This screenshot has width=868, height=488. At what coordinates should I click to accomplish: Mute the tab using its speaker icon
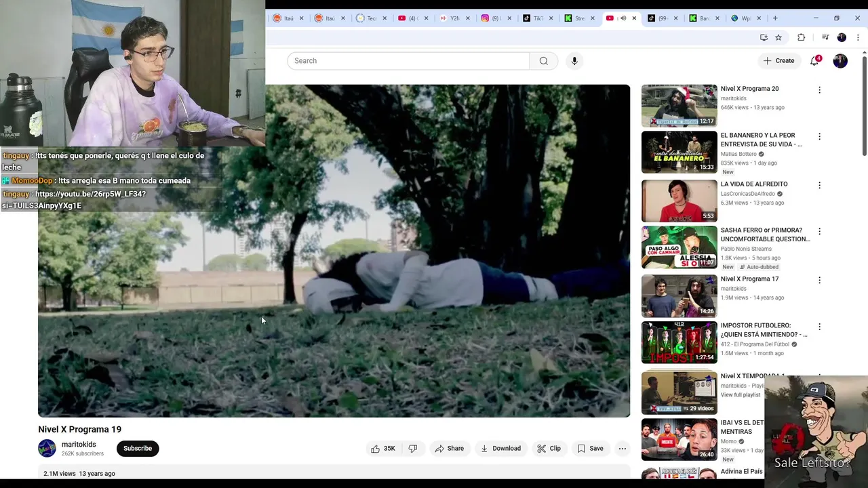[623, 18]
